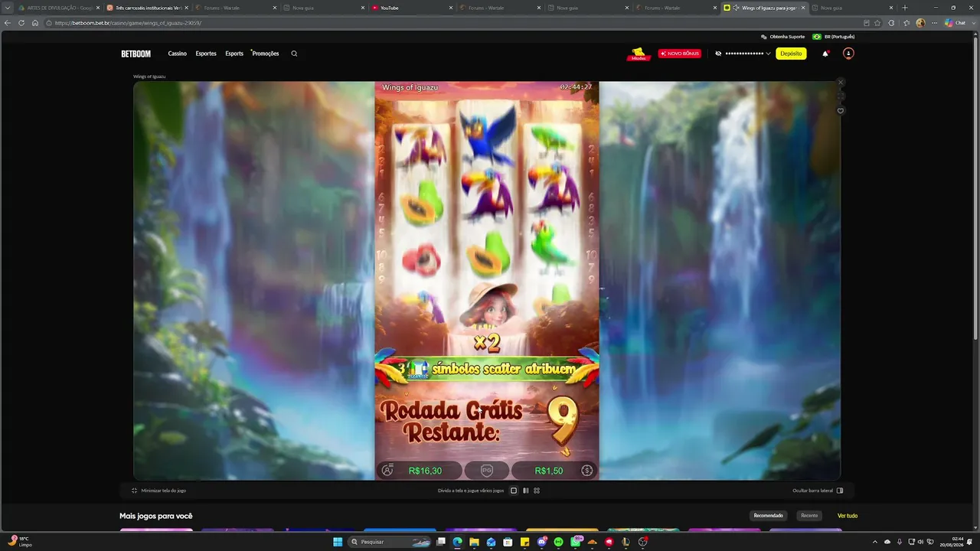This screenshot has width=980, height=551.
Task: Click the coin bet icon in game footer
Action: [x=587, y=471]
